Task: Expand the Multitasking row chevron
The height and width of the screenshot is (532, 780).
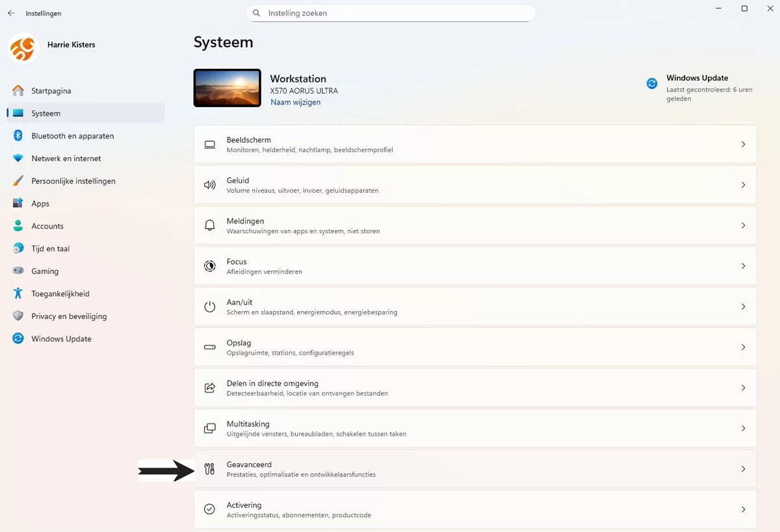Action: [x=743, y=429]
